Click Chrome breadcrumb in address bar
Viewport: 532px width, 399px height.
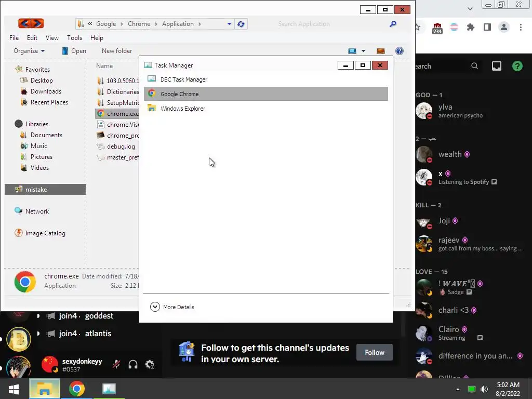(139, 24)
